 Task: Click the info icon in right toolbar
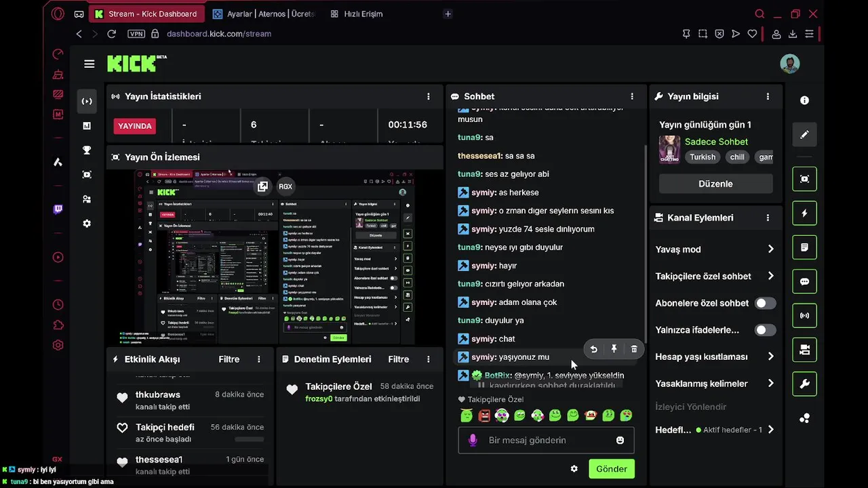click(x=804, y=100)
